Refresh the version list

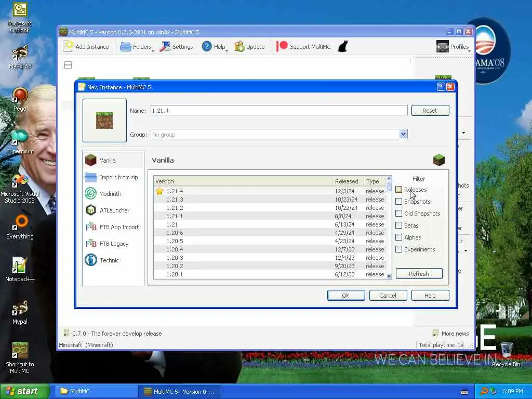pos(419,273)
